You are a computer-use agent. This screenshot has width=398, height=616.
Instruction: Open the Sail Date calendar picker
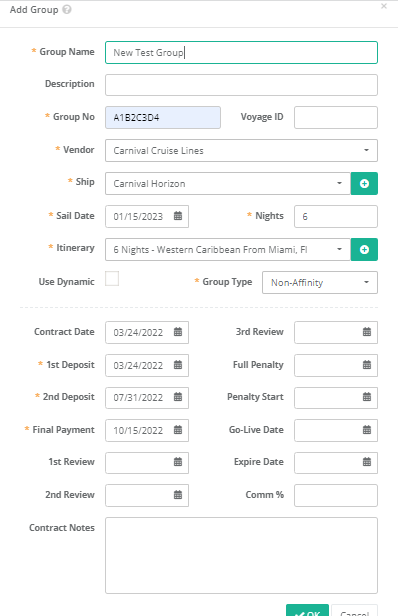pos(178,216)
